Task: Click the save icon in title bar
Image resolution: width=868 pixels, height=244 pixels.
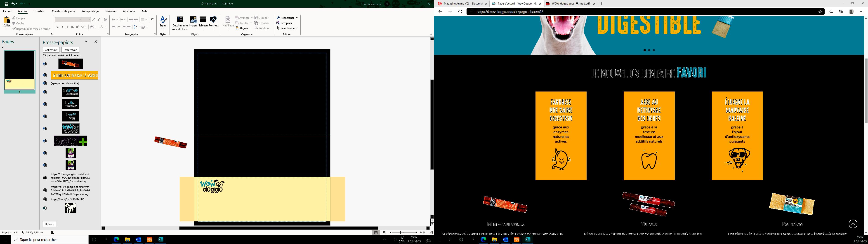Action: [6, 4]
